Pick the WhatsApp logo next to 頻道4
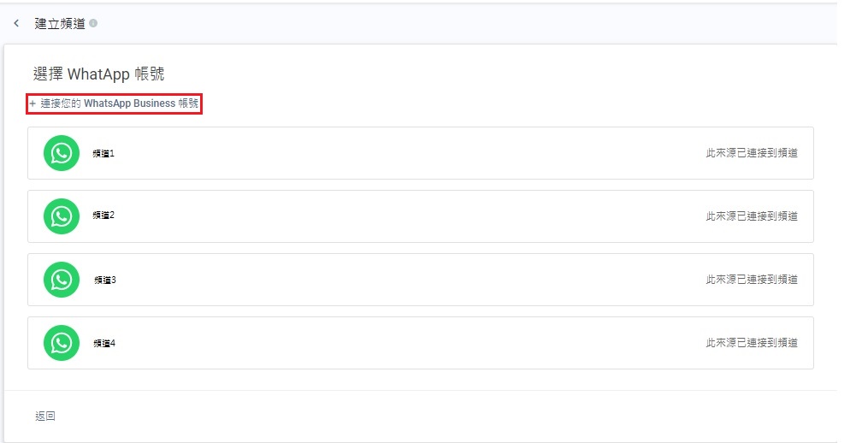Viewport: 868px width, 443px height. [x=62, y=343]
